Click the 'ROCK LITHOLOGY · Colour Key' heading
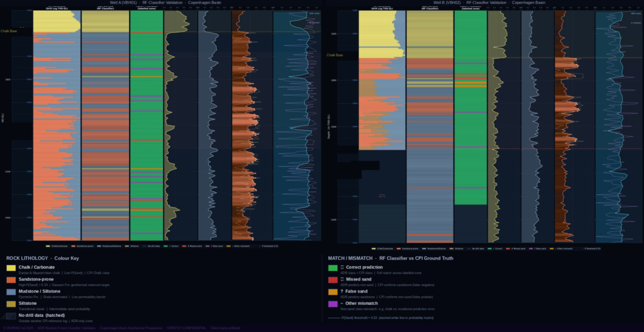Screen dimensions: 644x332 43,258
